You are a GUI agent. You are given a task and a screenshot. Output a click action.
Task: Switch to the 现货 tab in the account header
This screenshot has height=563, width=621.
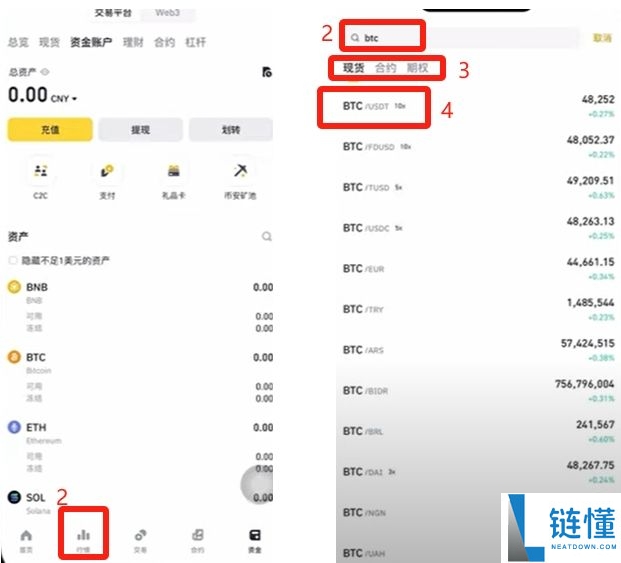pos(49,42)
